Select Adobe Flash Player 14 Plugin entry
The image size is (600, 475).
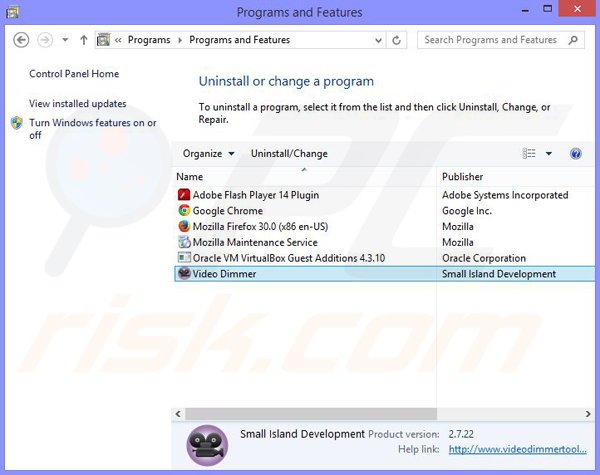256,195
